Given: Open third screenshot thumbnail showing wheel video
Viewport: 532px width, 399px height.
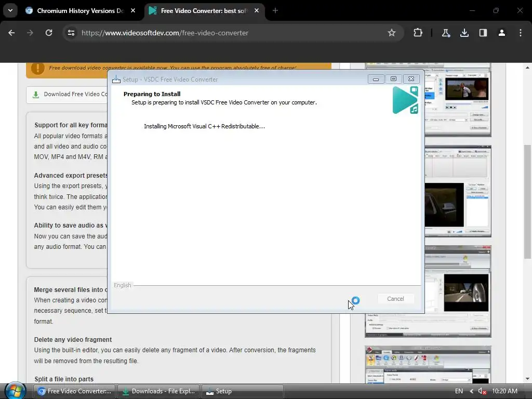Looking at the screenshot, I should pyautogui.click(x=458, y=291).
